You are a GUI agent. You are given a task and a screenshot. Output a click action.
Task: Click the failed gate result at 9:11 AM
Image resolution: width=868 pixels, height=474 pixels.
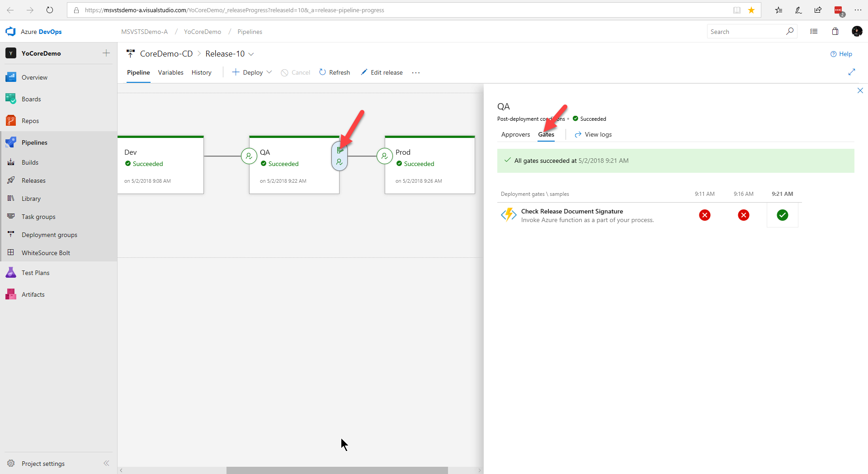[x=704, y=215]
